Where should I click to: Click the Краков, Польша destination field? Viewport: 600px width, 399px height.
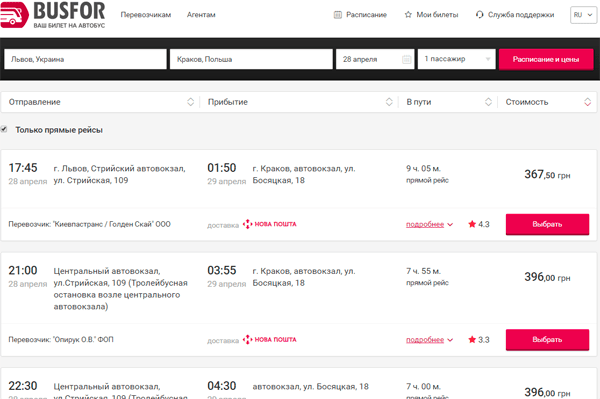(251, 59)
